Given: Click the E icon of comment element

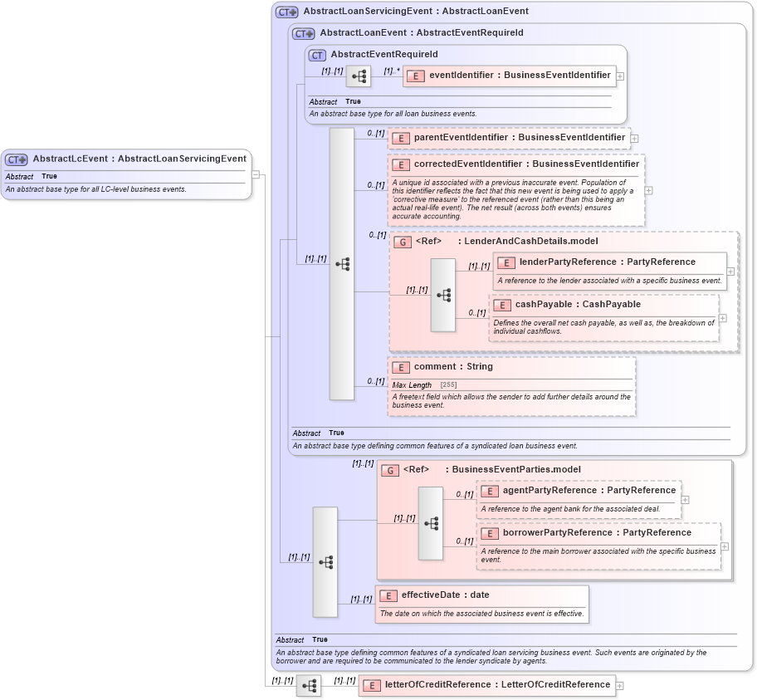Looking at the screenshot, I should 401,367.
